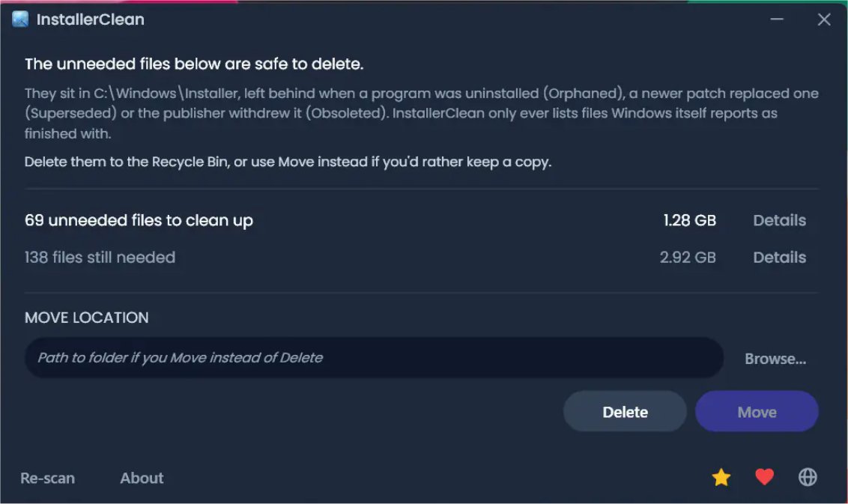Focus the move location path field
The height and width of the screenshot is (504, 848).
(x=374, y=357)
